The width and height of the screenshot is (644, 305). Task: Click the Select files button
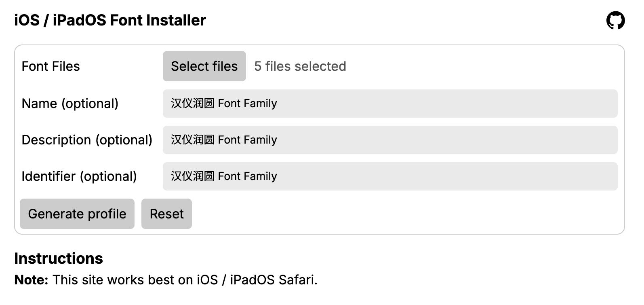click(x=204, y=66)
